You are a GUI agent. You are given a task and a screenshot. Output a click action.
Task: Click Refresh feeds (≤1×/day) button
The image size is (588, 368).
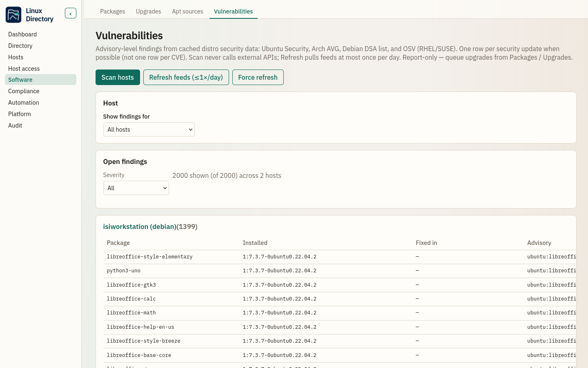[186, 77]
